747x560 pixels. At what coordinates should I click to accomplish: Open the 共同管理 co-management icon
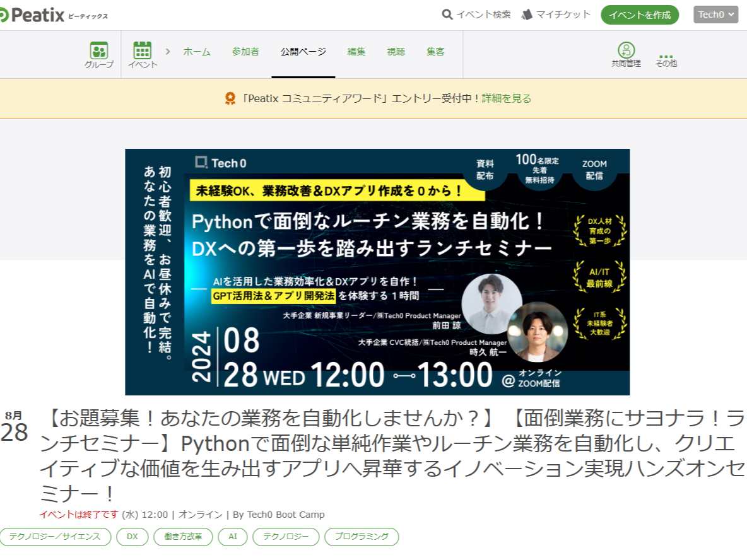point(626,50)
